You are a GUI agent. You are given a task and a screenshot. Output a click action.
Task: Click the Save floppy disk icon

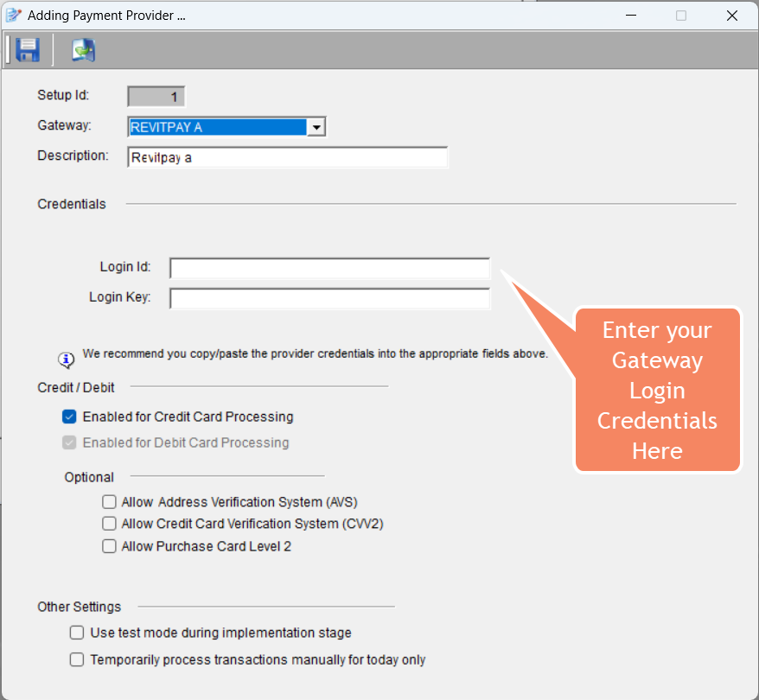[28, 49]
